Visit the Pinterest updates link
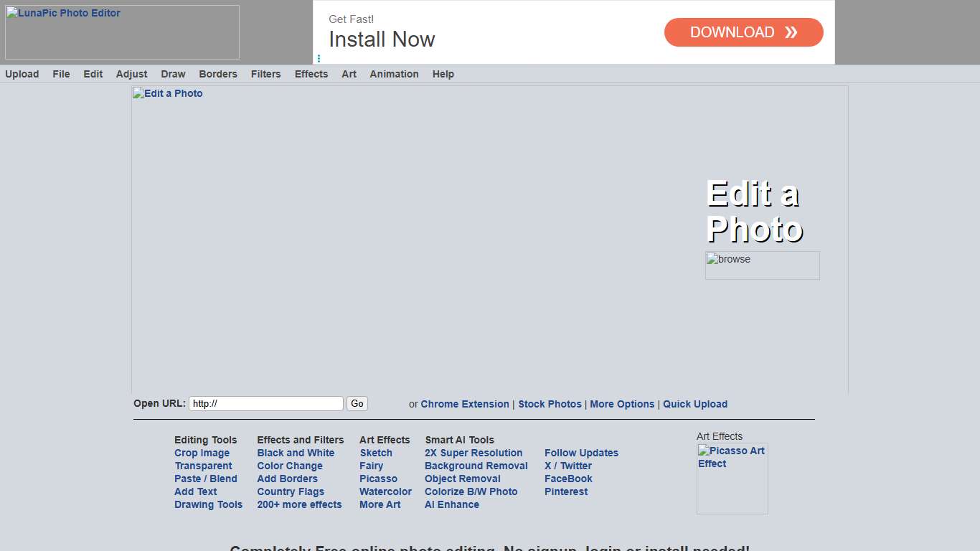Screen dimensions: 980x551 click(x=565, y=491)
